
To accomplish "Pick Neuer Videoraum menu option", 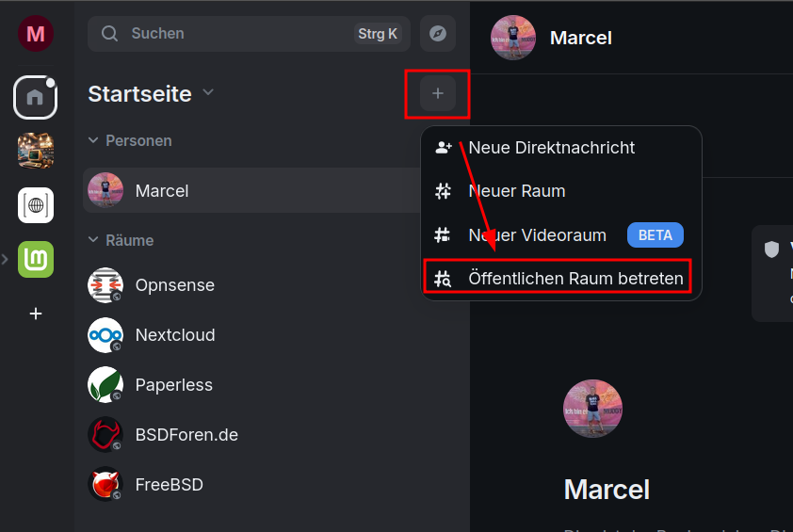I will (537, 234).
